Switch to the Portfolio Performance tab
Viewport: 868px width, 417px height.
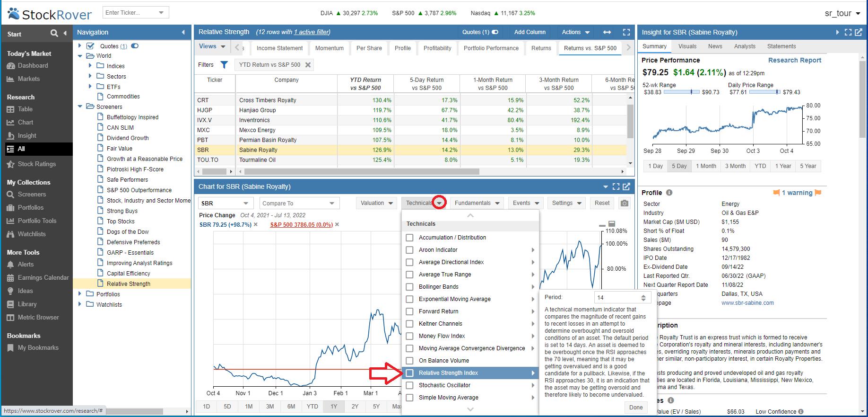(491, 48)
